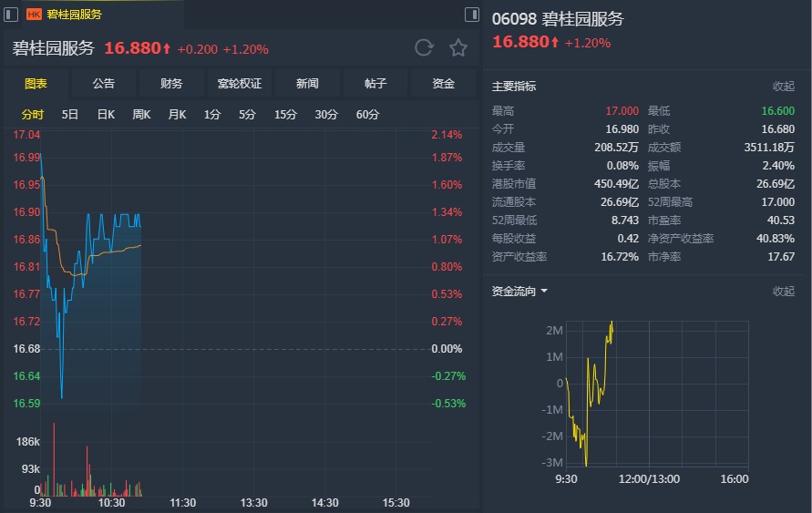Go to the 资金 tab
Viewport: 812px width, 513px height.
point(444,84)
